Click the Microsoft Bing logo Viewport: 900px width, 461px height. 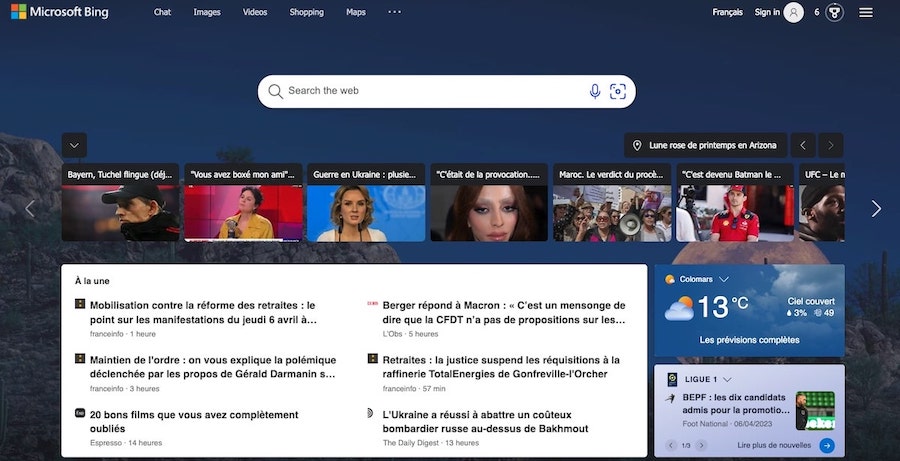[60, 11]
